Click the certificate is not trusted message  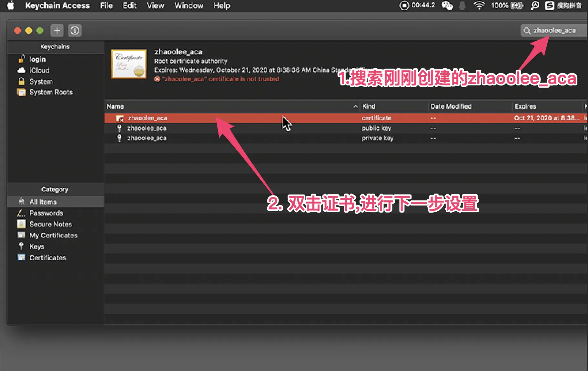click(x=220, y=79)
